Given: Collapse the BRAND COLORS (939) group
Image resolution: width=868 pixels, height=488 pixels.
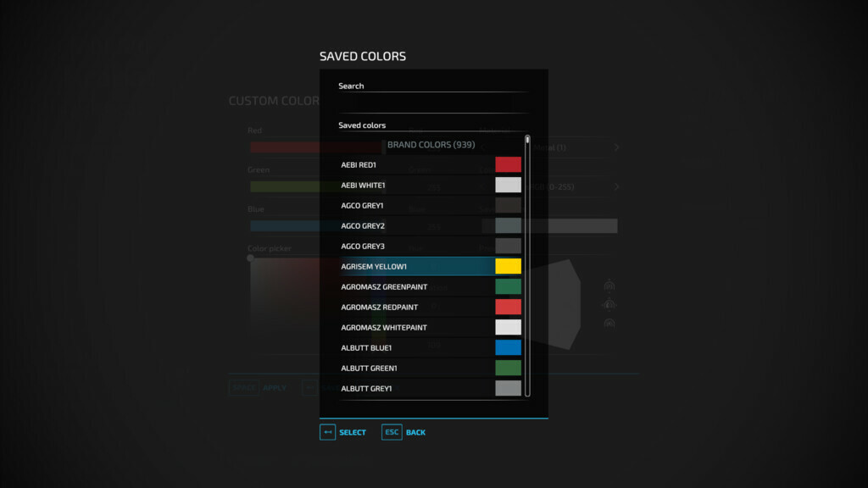Looking at the screenshot, I should point(431,144).
